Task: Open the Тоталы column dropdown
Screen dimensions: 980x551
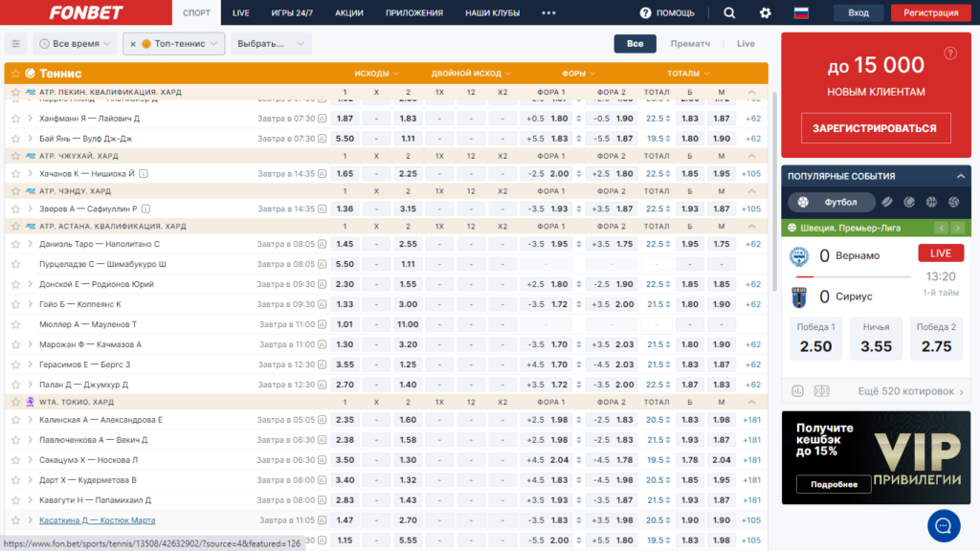Action: tap(688, 74)
